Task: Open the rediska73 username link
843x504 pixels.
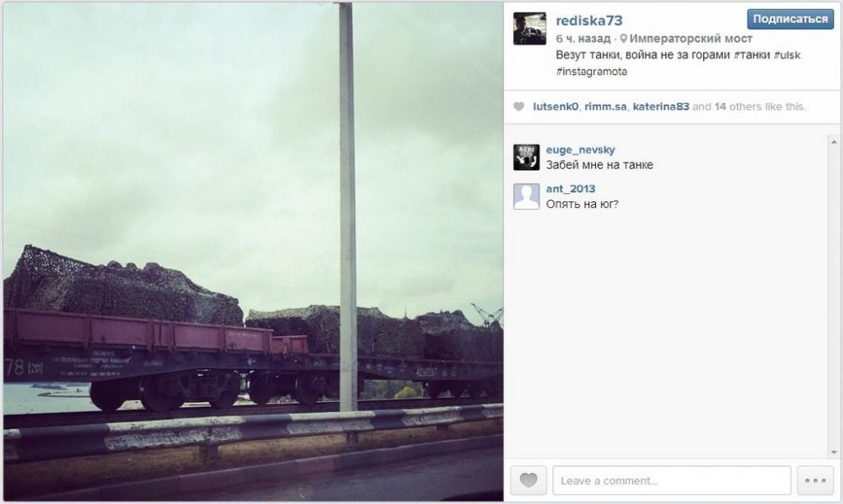Action: pyautogui.click(x=588, y=20)
